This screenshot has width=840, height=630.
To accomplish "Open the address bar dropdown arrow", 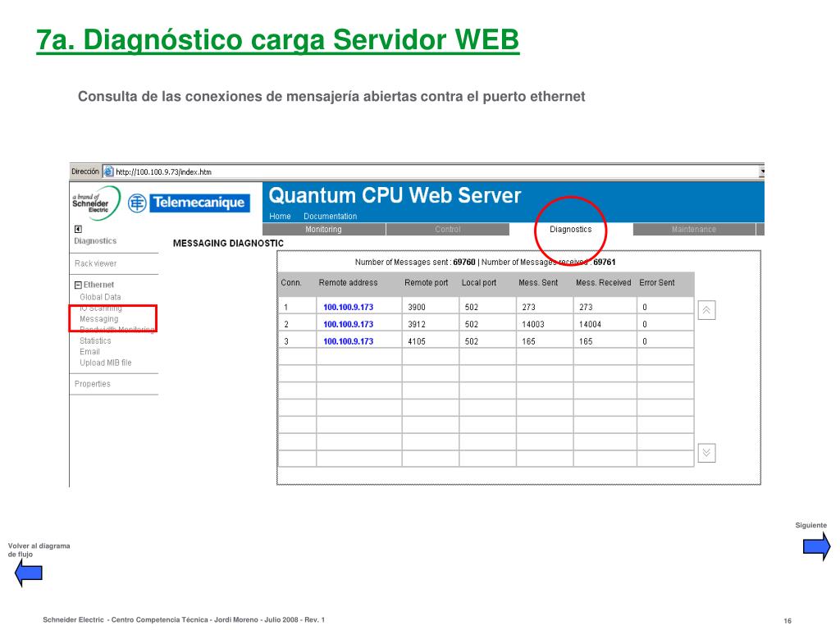I will click(761, 172).
